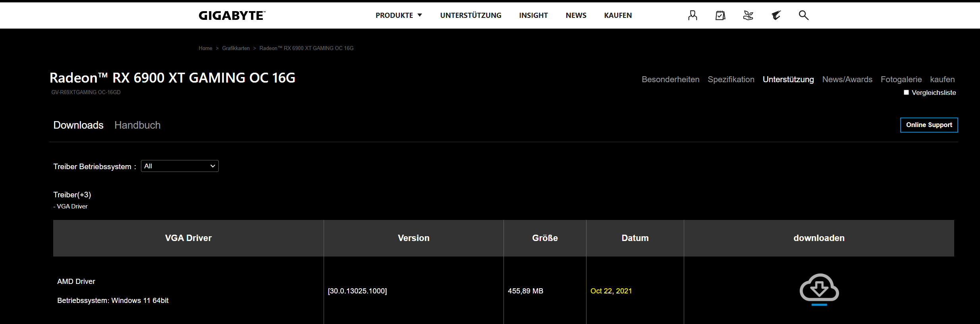The width and height of the screenshot is (980, 324).
Task: Switch to the Spezifikation tab
Action: coord(731,79)
